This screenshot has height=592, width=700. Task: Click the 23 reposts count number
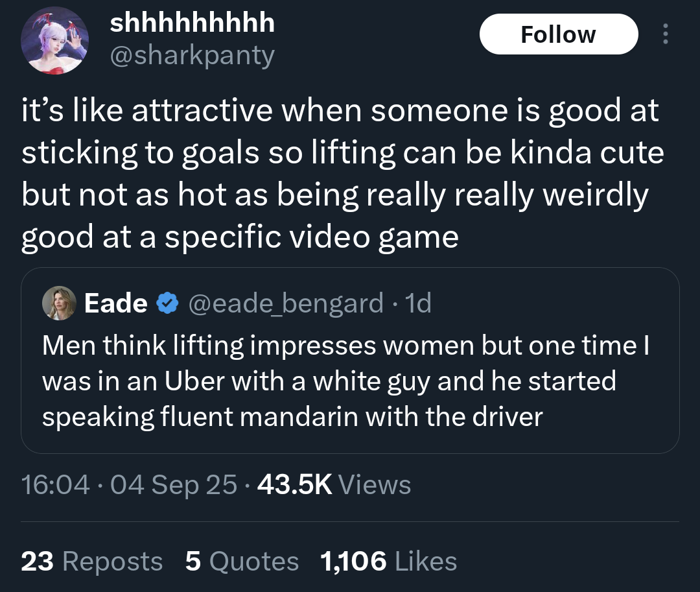(37, 561)
